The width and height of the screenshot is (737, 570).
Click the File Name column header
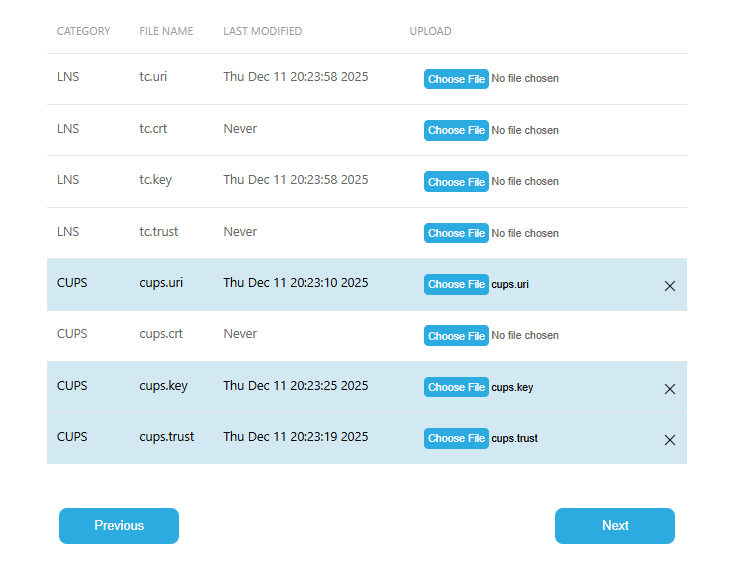point(166,31)
